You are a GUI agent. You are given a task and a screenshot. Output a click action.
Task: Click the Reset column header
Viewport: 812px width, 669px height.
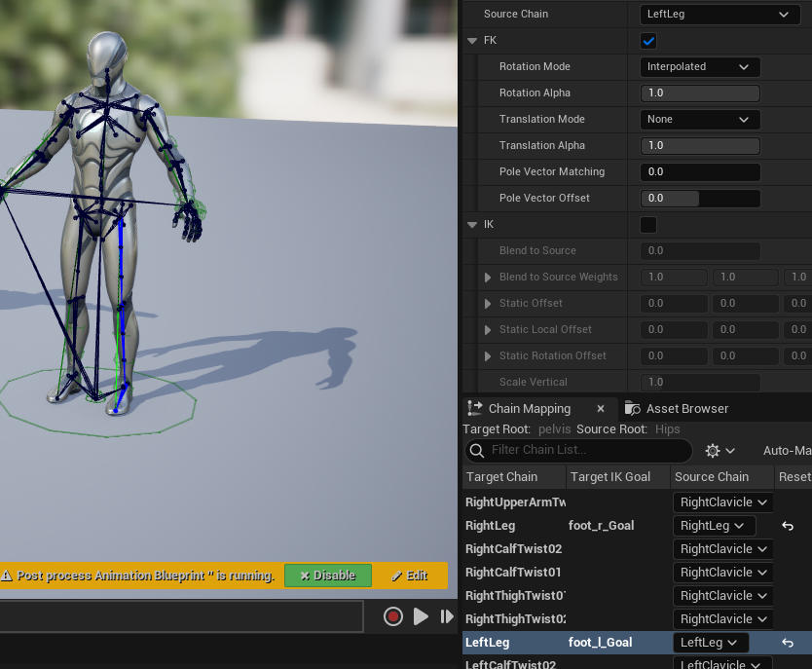click(x=794, y=477)
